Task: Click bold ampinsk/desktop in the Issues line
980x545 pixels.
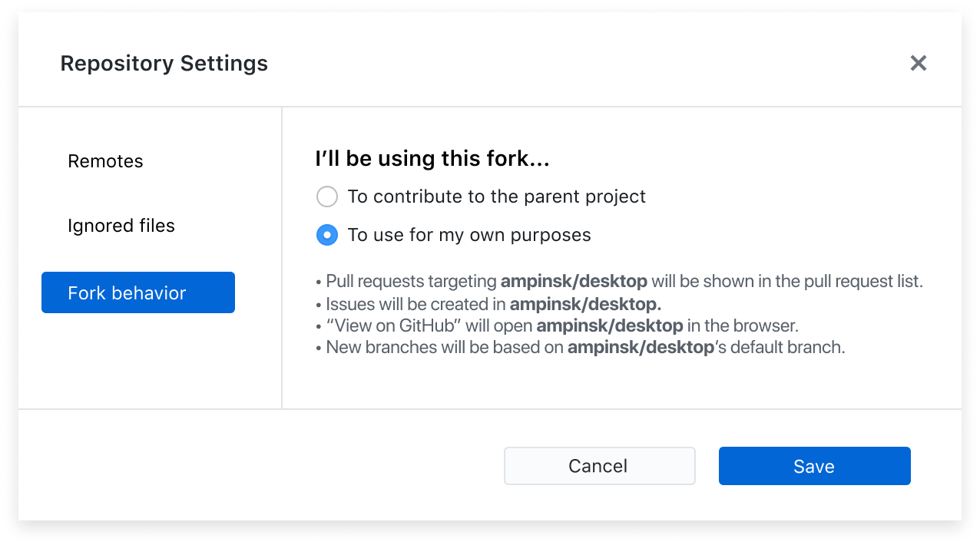Action: [x=585, y=303]
